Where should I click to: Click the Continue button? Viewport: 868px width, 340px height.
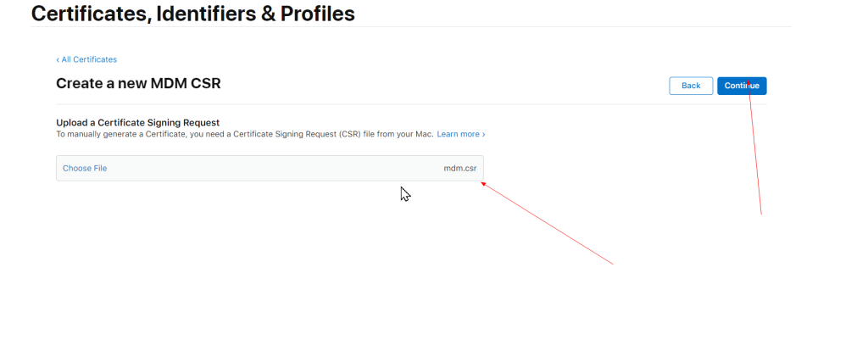tap(742, 86)
